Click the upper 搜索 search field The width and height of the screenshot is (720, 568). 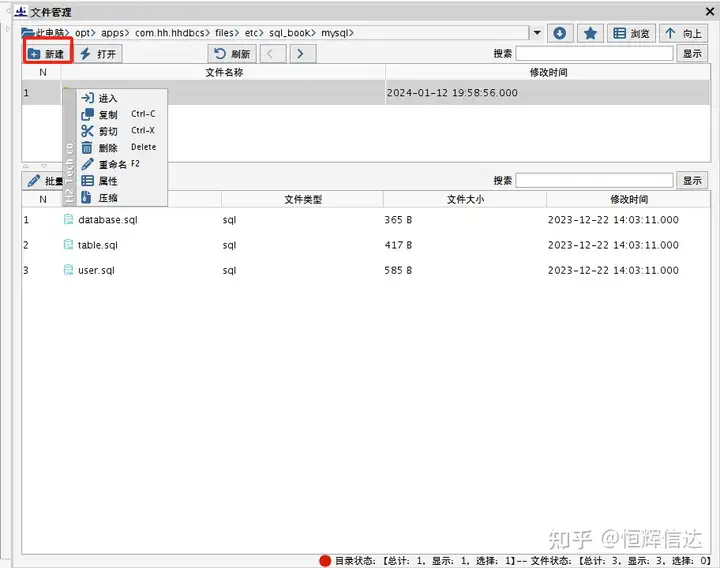(x=594, y=54)
